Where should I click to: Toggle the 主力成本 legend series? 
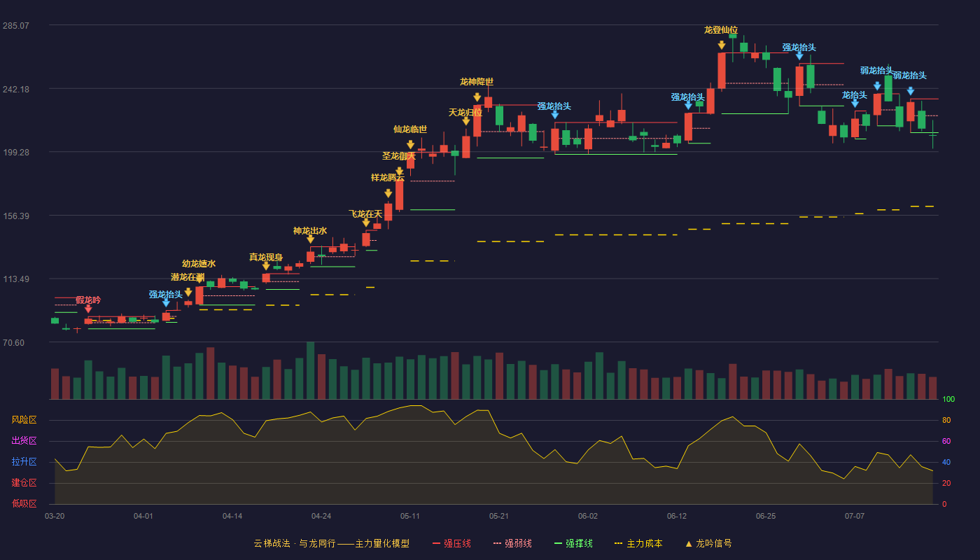point(638,543)
